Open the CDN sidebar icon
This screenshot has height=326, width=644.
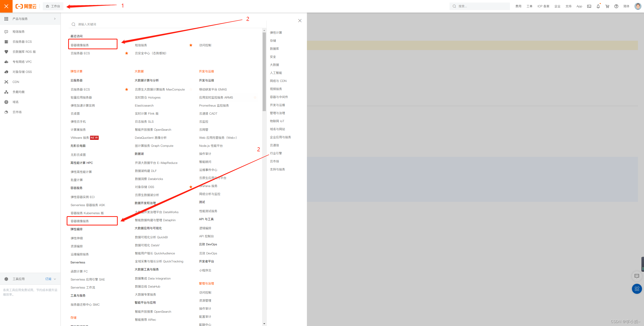pos(6,82)
